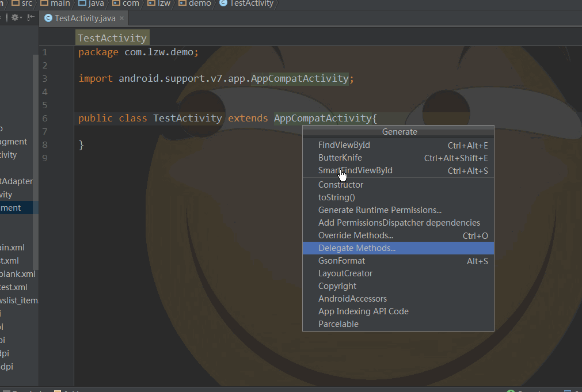Click the closing brace on line 8
The height and width of the screenshot is (392, 582).
81,145
